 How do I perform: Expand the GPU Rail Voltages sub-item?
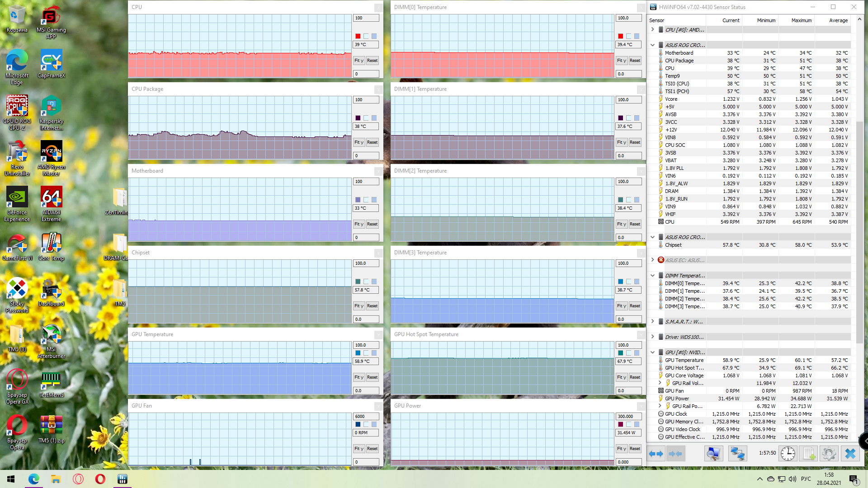[x=660, y=383]
